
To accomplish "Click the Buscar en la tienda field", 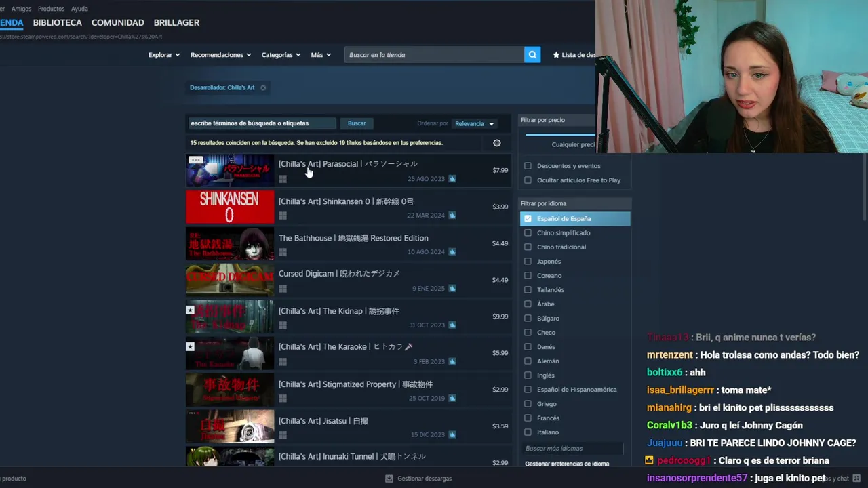I will [434, 55].
